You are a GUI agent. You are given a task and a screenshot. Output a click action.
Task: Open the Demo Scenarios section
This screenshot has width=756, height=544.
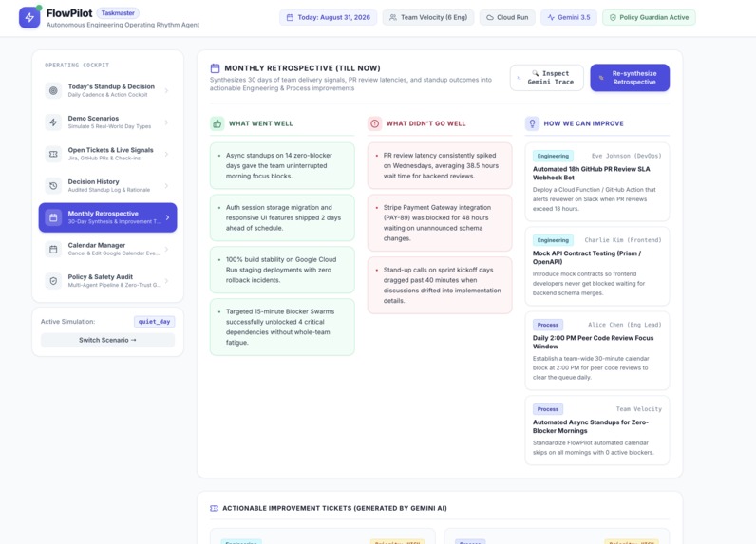[107, 122]
